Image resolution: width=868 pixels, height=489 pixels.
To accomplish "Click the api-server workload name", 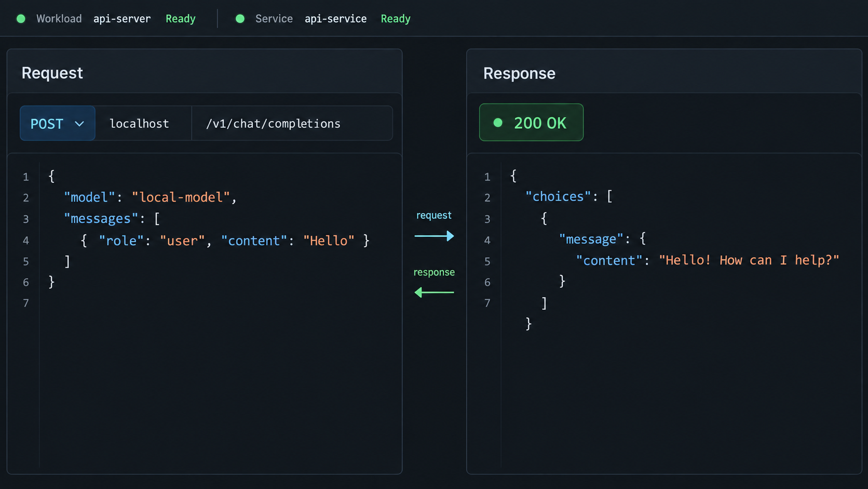I will (x=122, y=19).
